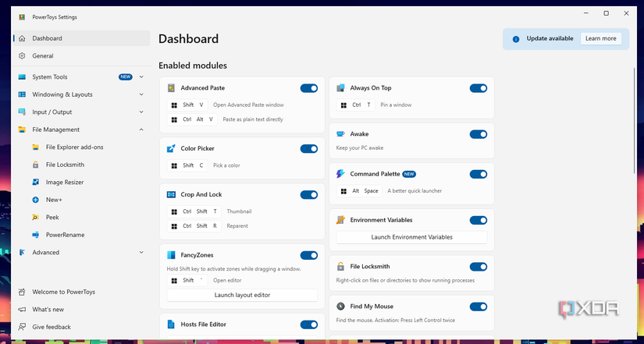
Task: Open the Image Resizer label in sidebar
Action: click(x=65, y=183)
